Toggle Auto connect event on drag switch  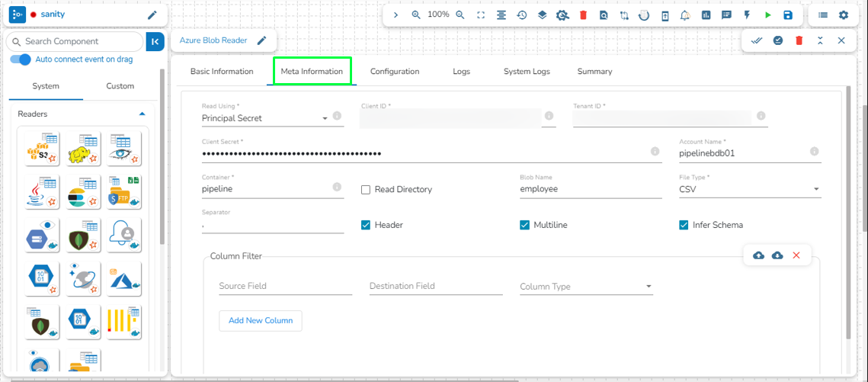point(21,59)
